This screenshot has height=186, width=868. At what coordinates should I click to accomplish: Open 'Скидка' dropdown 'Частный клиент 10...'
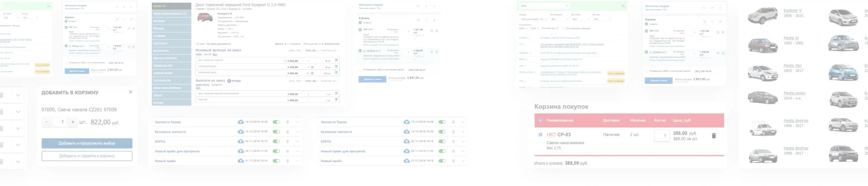(x=533, y=19)
